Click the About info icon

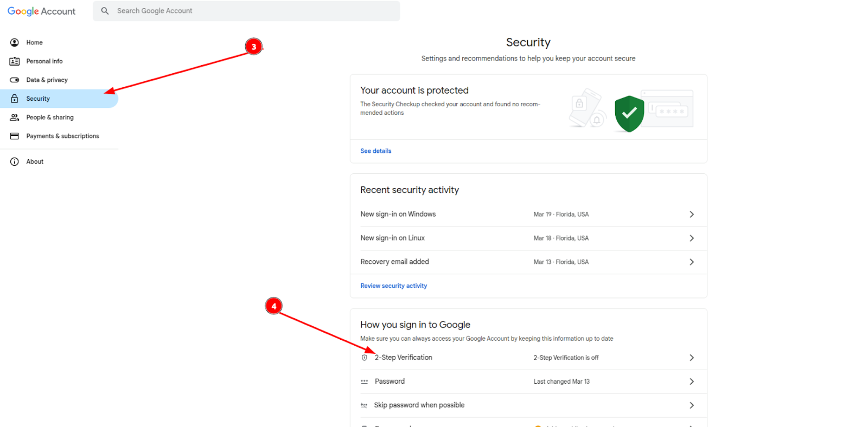coord(15,161)
